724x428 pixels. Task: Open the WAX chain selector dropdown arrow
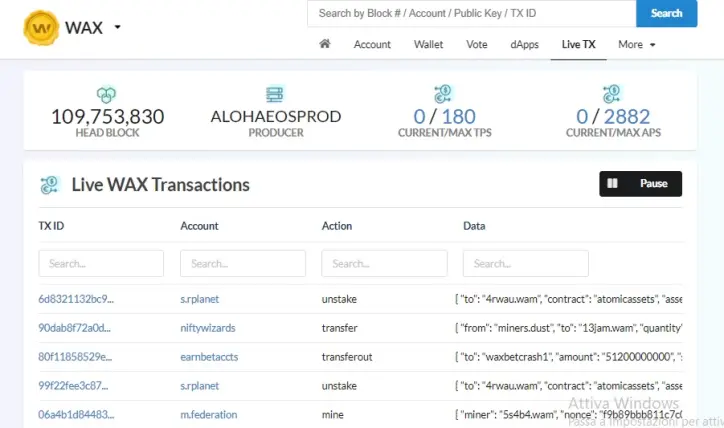[x=118, y=27]
